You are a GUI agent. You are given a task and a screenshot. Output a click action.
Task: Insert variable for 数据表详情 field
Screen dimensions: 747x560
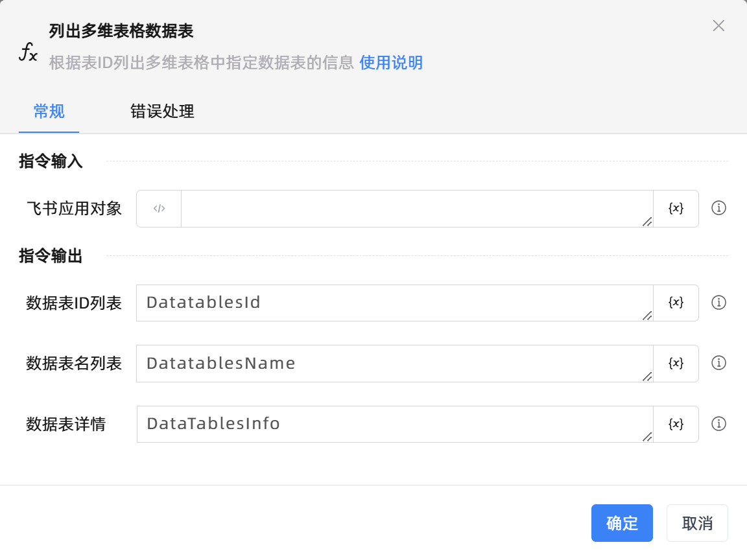pyautogui.click(x=676, y=424)
